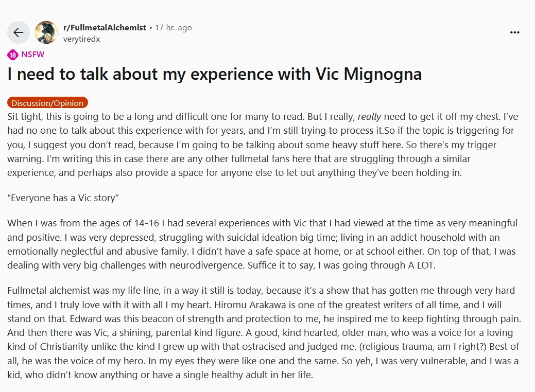The image size is (535, 392).
Task: Click the italicized word 'really'
Action: (x=369, y=117)
